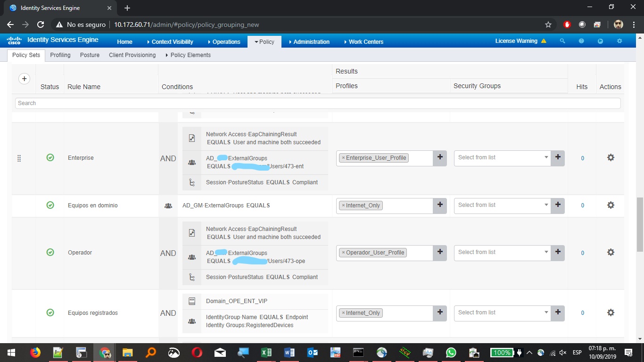Expand the Operations menu

223,42
